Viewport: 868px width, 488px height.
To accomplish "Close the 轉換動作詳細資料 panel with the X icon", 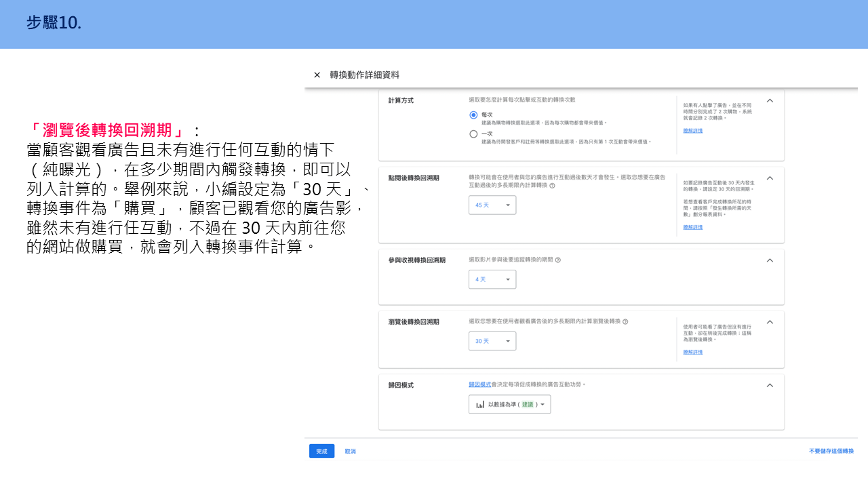I will click(317, 75).
